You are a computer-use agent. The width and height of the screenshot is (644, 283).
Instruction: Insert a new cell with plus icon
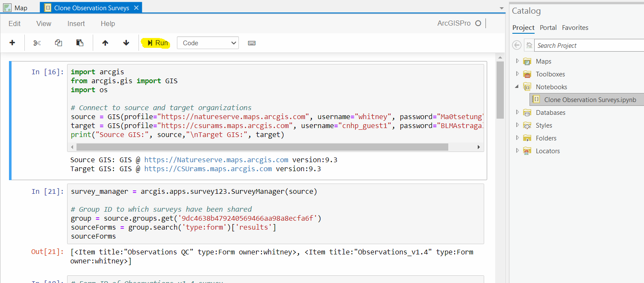(12, 43)
